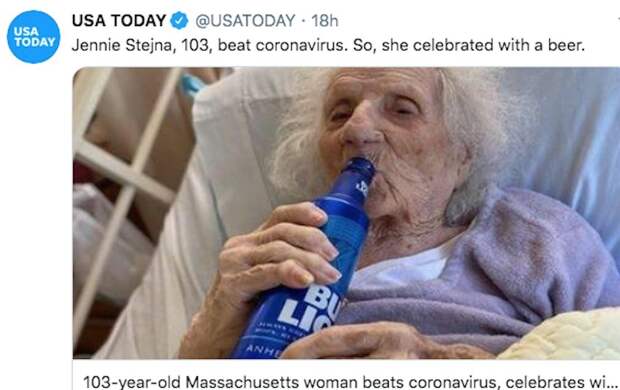Click the name Jennie Stejna in tweet
620x390 pixels.
click(123, 45)
